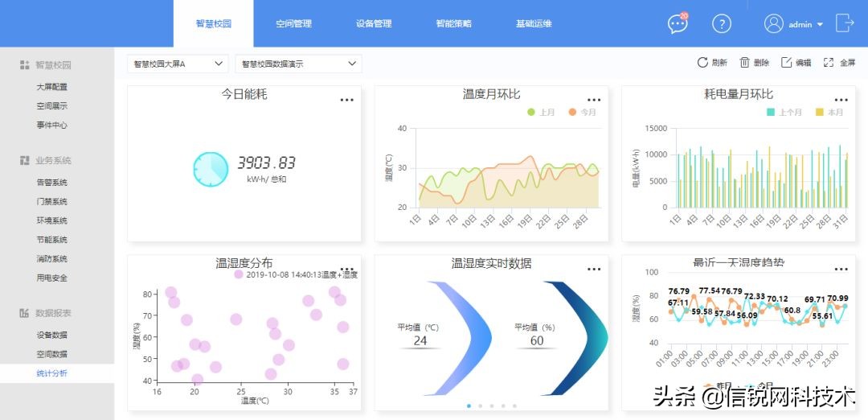The image size is (868, 420).
Task: Open the 今日能耗 card more-options dots
Action: 347,101
